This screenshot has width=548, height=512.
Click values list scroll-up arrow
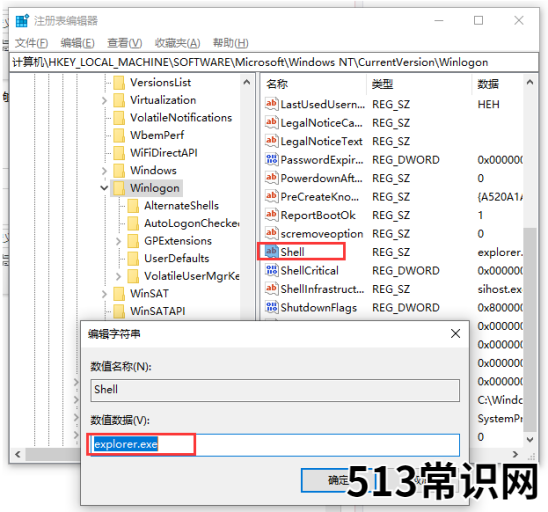(530, 82)
